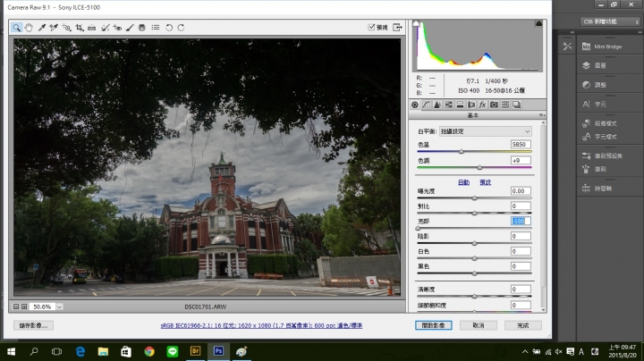Screen dimensions: 644x361
Task: Click the tint value field +9
Action: point(521,161)
